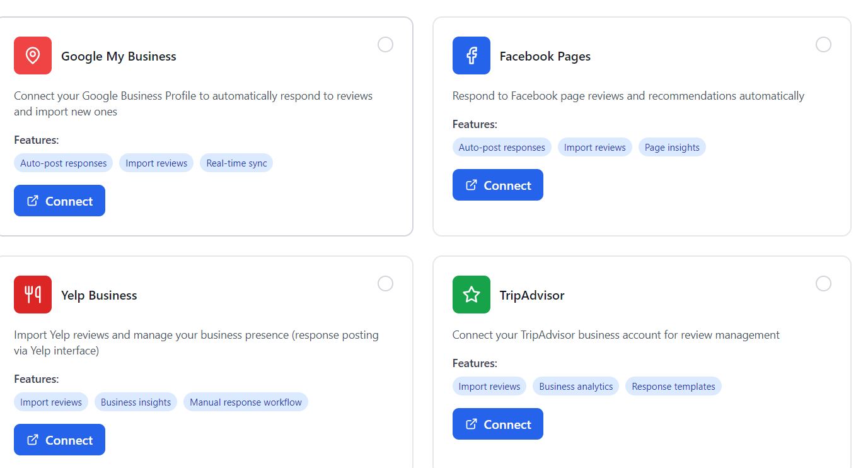This screenshot has width=868, height=468.
Task: Select the Google My Business radio circle
Action: pos(385,44)
